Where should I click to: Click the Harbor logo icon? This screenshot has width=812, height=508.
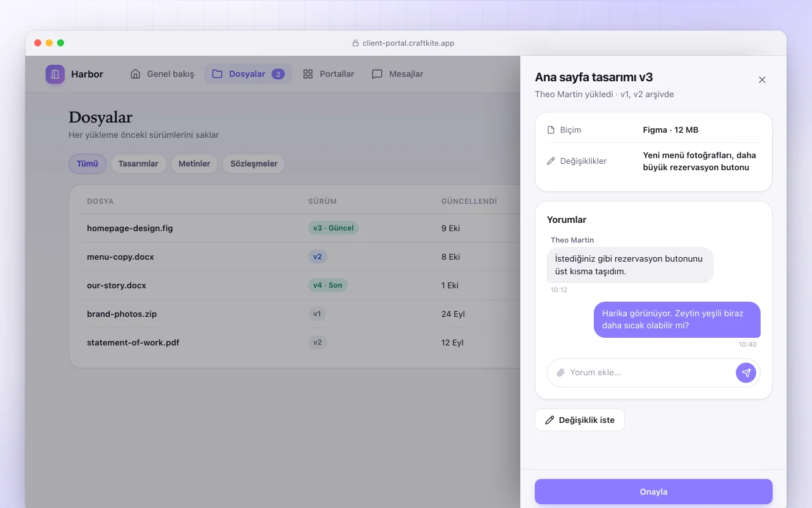(x=55, y=74)
